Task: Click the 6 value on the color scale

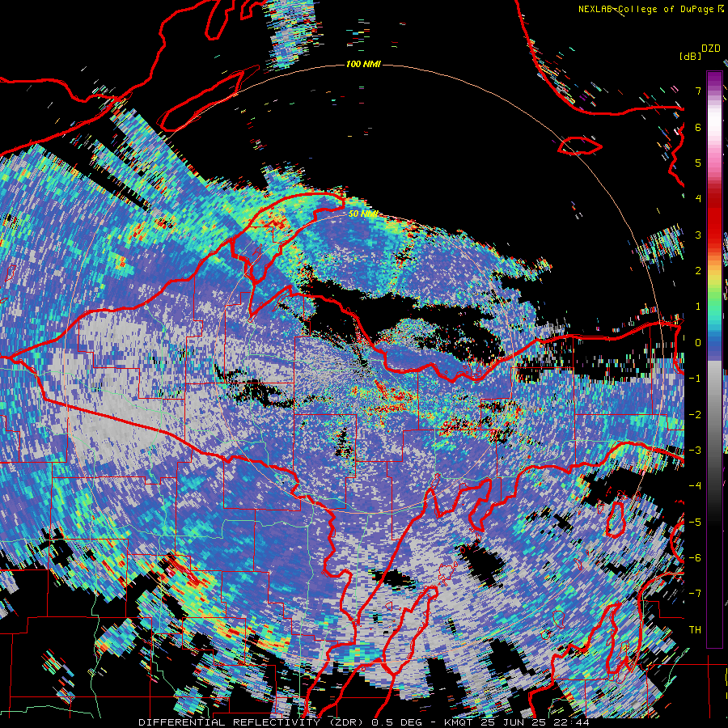Action: pos(698,127)
